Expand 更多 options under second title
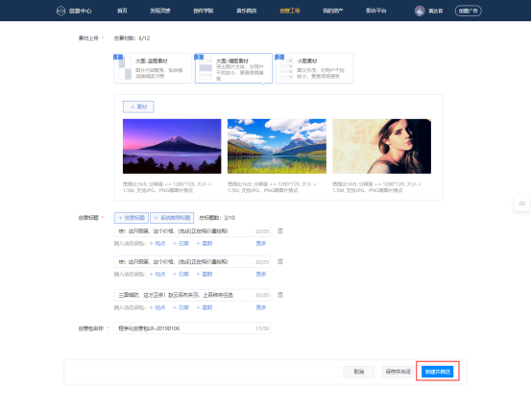 point(261,274)
